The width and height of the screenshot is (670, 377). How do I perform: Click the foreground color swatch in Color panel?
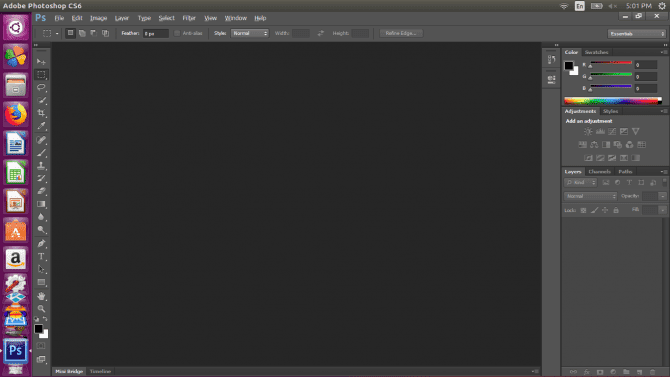point(569,66)
